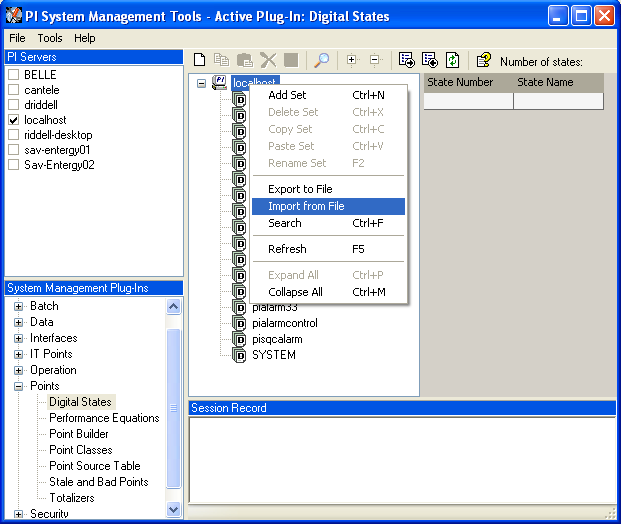Choose Add Set from context menu
The width and height of the screenshot is (622, 525).
point(328,95)
